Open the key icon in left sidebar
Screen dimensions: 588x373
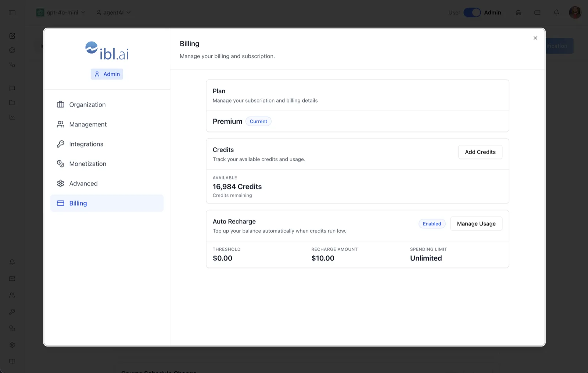[12, 312]
